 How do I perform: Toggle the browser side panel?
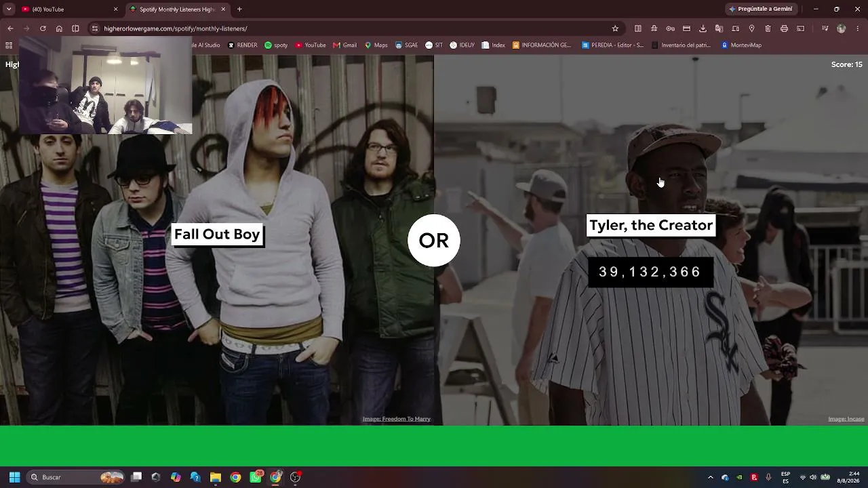point(75,28)
